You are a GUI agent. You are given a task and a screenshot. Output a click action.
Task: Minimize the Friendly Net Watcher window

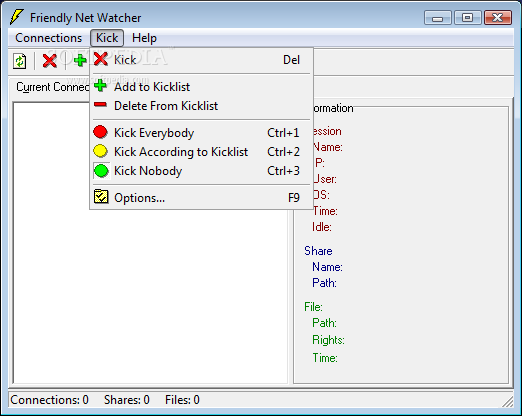point(437,17)
